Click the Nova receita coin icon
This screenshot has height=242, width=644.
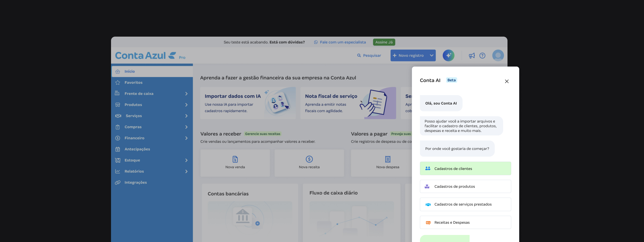[309, 159]
